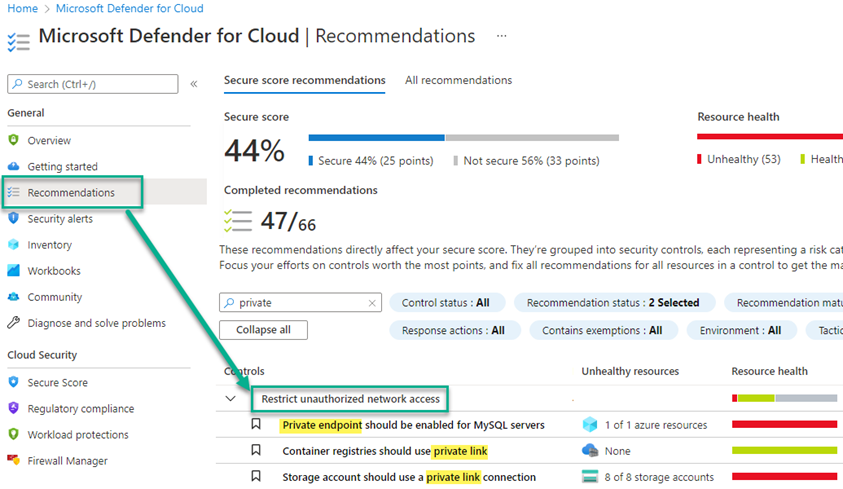Toggle bookmark for MySQL private endpoint recommendation
Screen dimensions: 843x489
coord(256,425)
